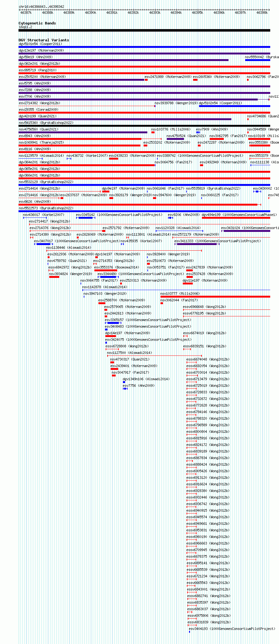Click the esv7909 (Ahn2009) label
The width and height of the screenshot is (279, 644).
pos(212,129)
